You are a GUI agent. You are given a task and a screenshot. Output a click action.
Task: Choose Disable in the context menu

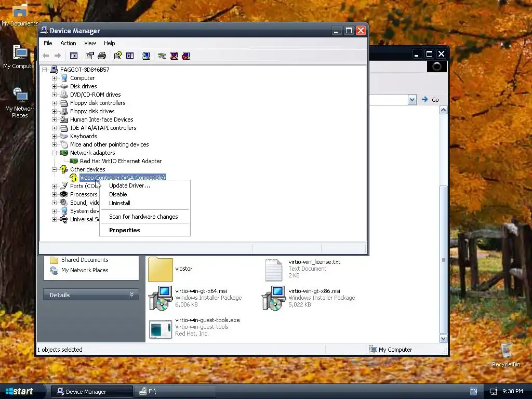(145, 194)
